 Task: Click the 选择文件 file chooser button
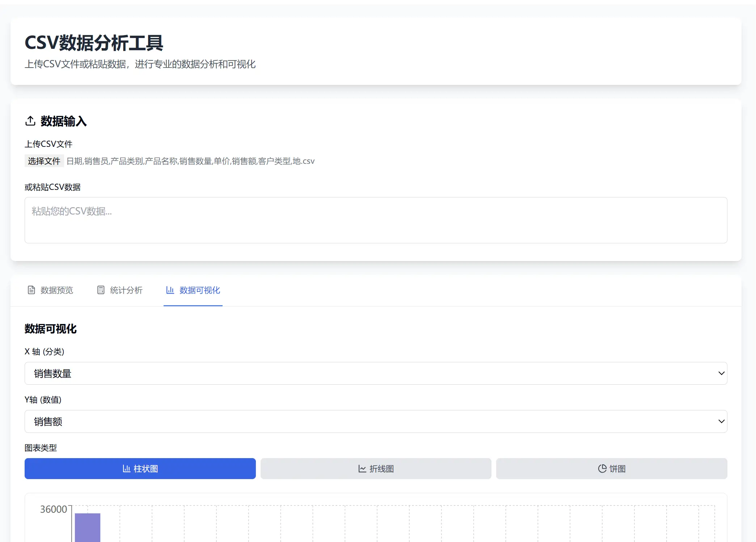(44, 161)
